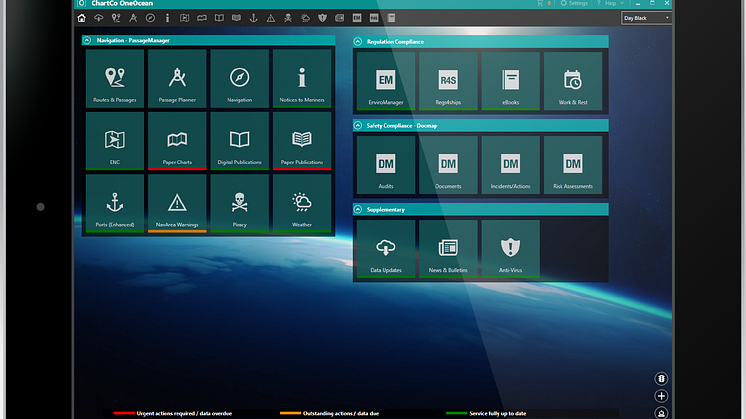Open the Docmap Audits tile
This screenshot has height=419, width=746.
[x=386, y=165]
